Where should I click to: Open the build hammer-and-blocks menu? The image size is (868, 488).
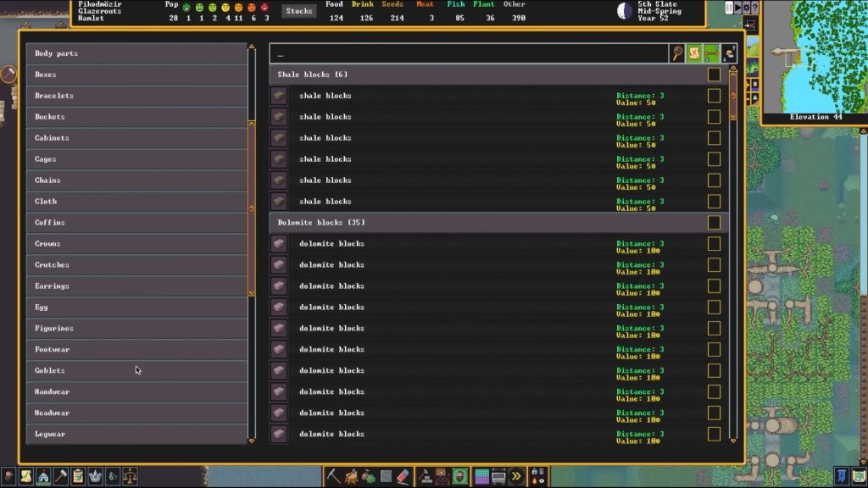pyautogui.click(x=425, y=476)
